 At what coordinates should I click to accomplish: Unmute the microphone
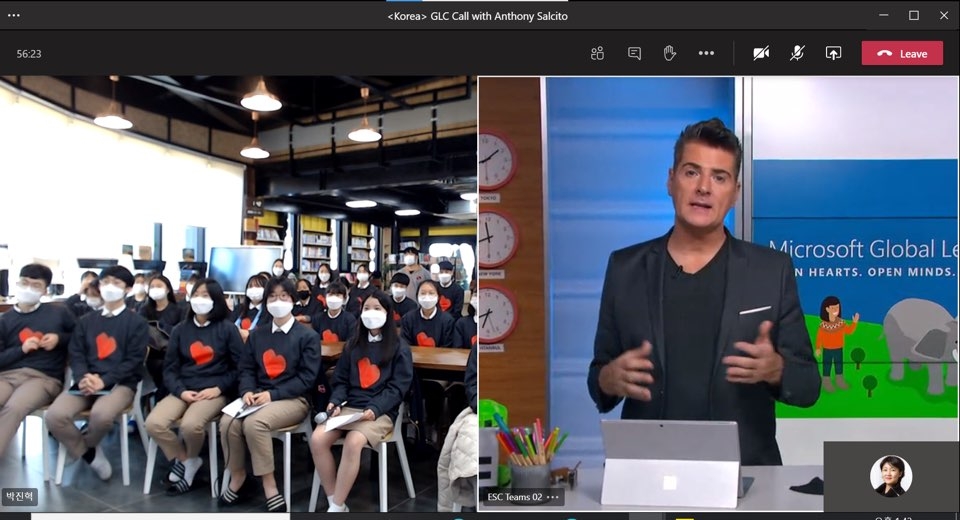797,53
